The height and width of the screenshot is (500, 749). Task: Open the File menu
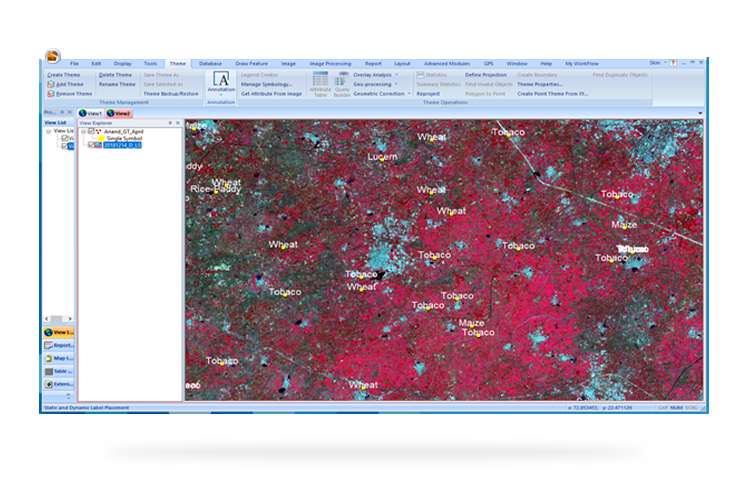[74, 64]
